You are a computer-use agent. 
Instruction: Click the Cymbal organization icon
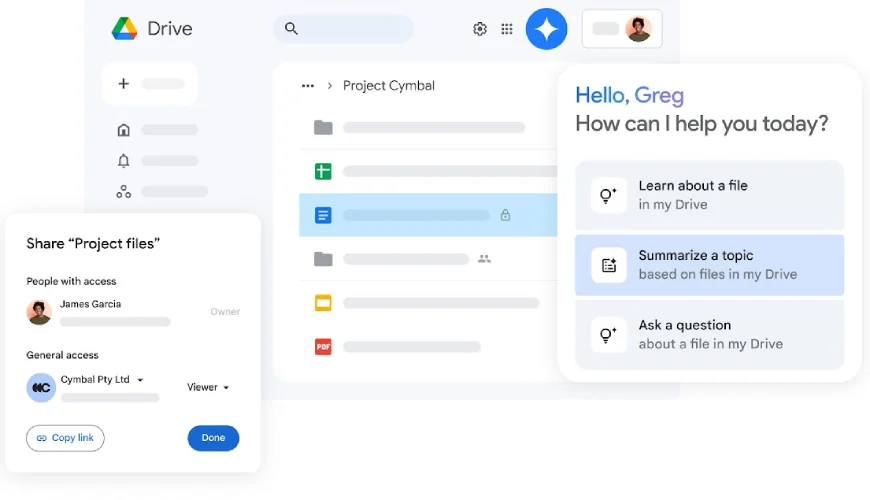point(41,388)
